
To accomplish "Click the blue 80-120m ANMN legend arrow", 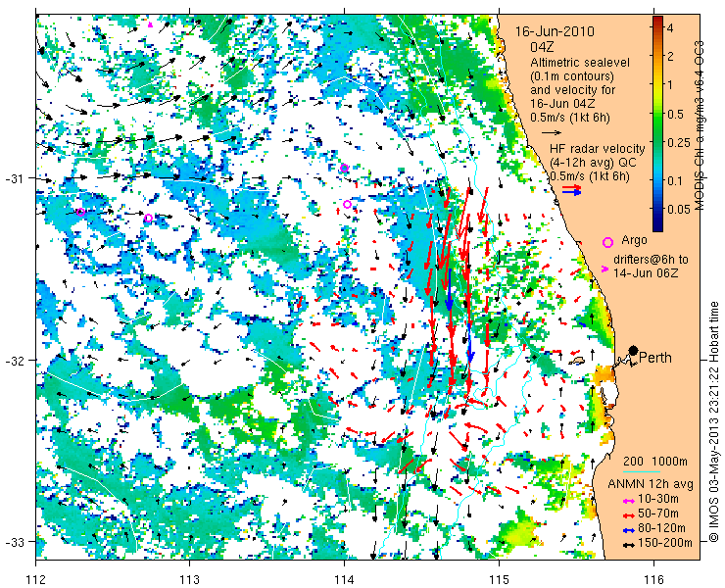I will [628, 530].
